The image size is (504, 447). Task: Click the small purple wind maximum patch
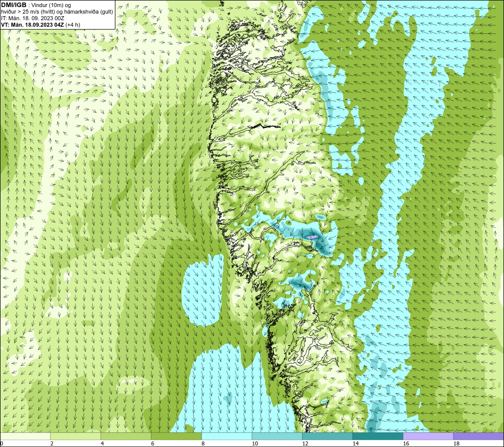(x=312, y=237)
